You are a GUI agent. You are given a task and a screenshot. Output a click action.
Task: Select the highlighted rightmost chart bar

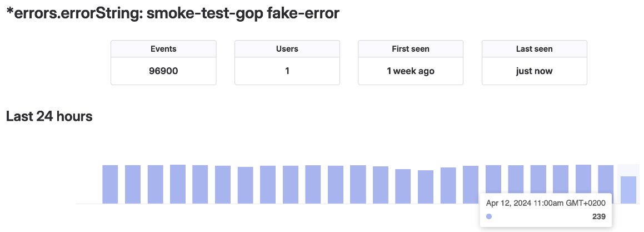(x=628, y=190)
